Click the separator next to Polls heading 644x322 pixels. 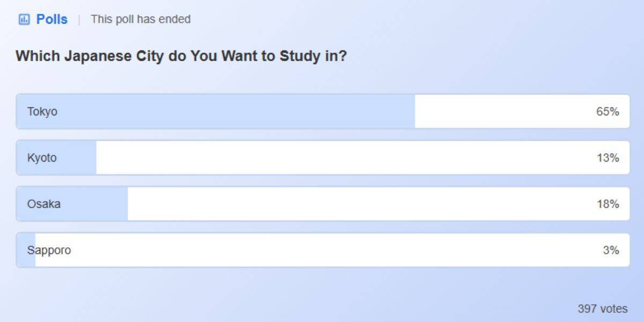tap(79, 19)
